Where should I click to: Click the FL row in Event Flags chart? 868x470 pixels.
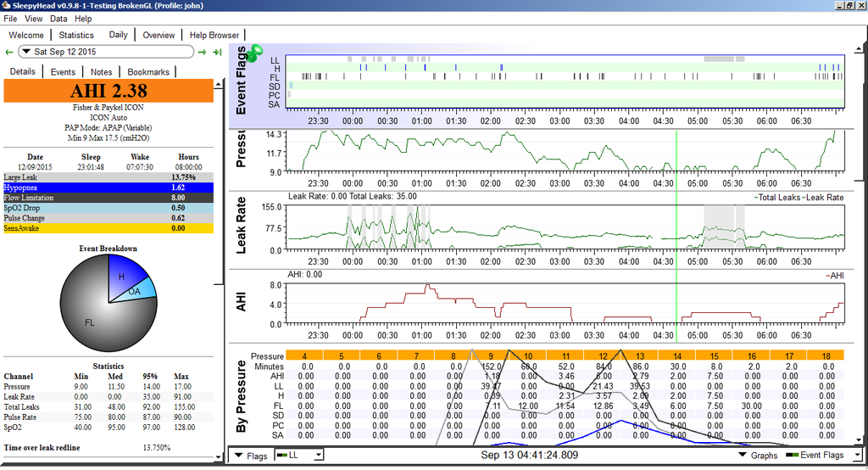[x=565, y=76]
